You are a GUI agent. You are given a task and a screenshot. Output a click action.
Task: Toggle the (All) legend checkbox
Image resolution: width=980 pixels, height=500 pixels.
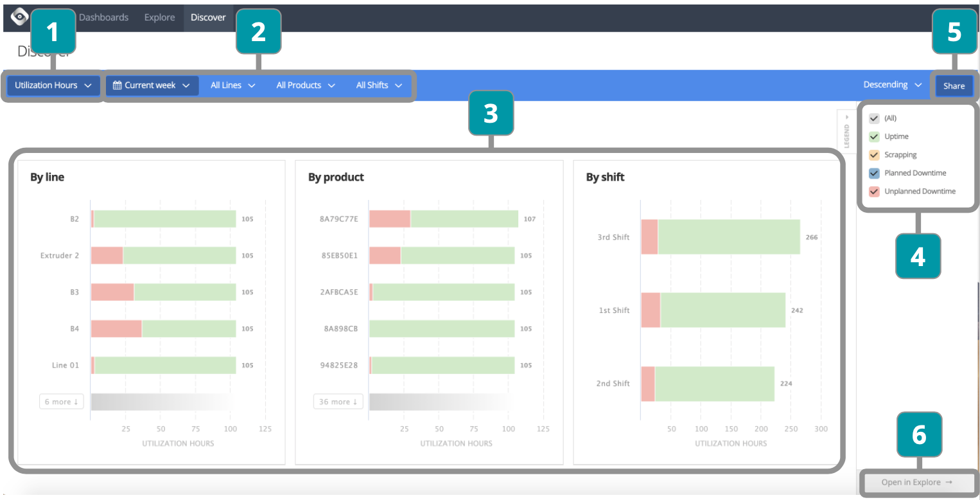point(873,118)
